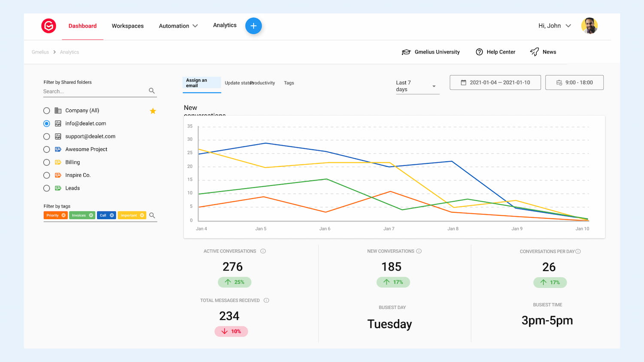Open Gmelius University link
644x362 pixels.
tap(431, 52)
